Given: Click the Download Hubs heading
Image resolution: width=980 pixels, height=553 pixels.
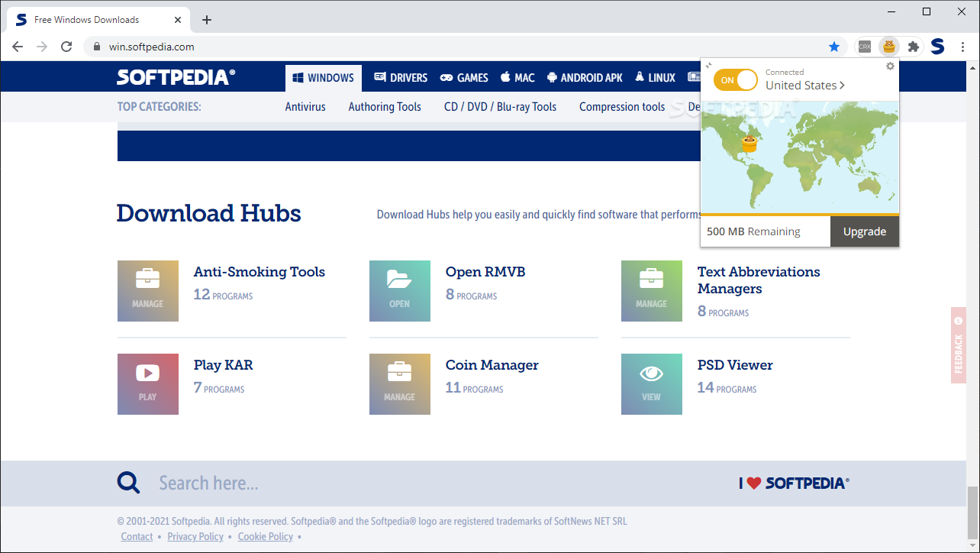Looking at the screenshot, I should [x=209, y=213].
